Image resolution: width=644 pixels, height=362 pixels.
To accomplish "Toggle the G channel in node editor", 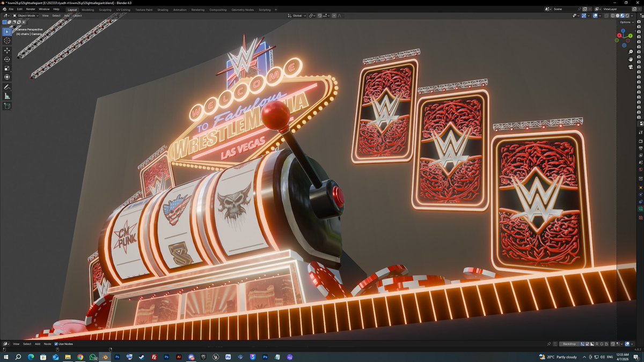I will [x=602, y=344].
